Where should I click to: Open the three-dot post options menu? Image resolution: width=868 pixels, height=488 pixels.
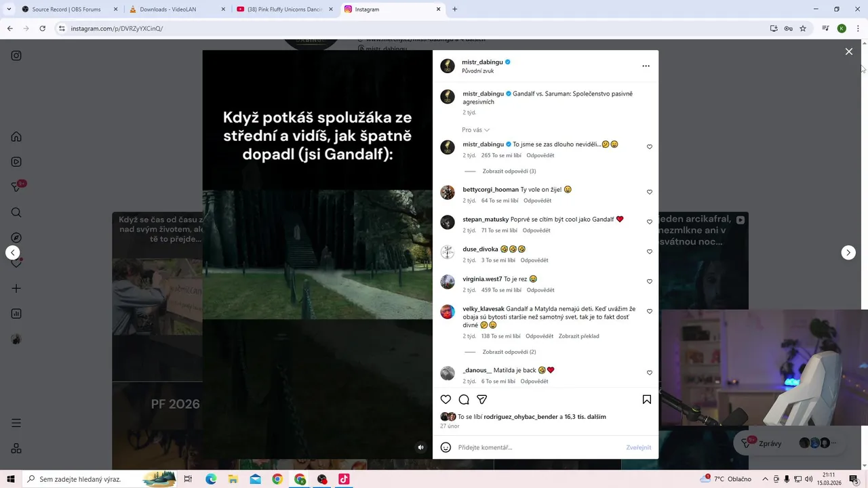[646, 66]
